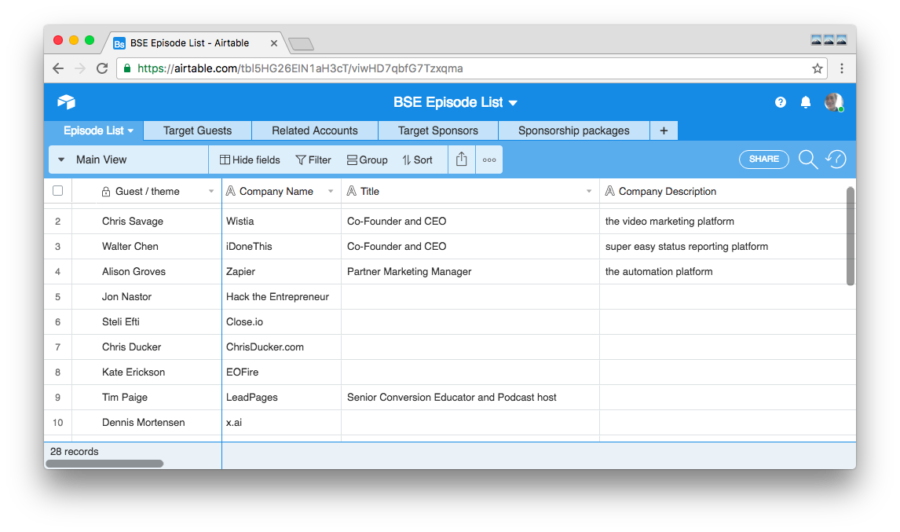Open a new browser tab
The height and width of the screenshot is (532, 900).
[301, 44]
